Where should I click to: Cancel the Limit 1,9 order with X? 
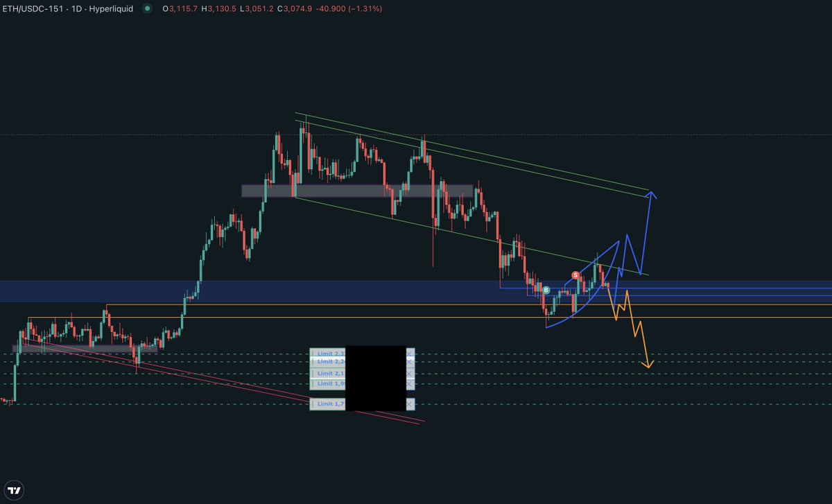[410, 383]
